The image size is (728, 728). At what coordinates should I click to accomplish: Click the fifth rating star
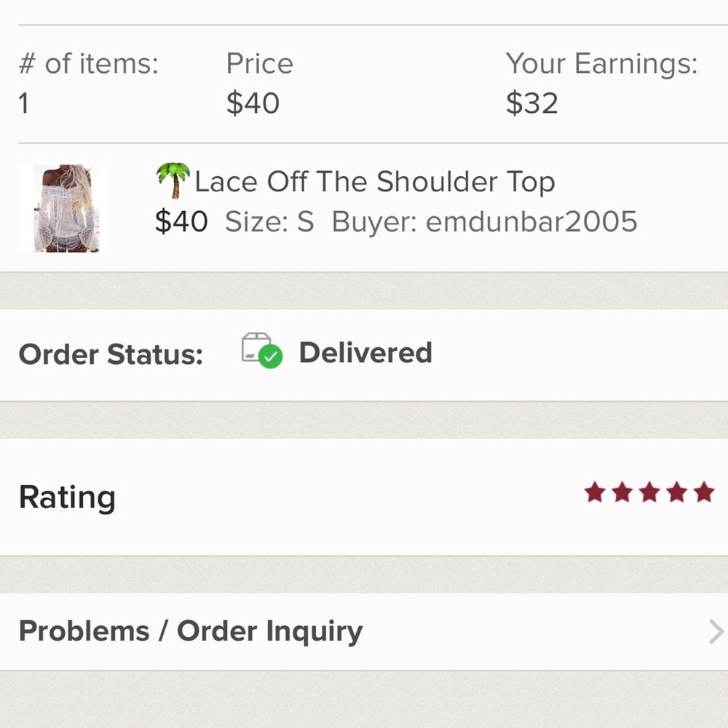[x=704, y=492]
